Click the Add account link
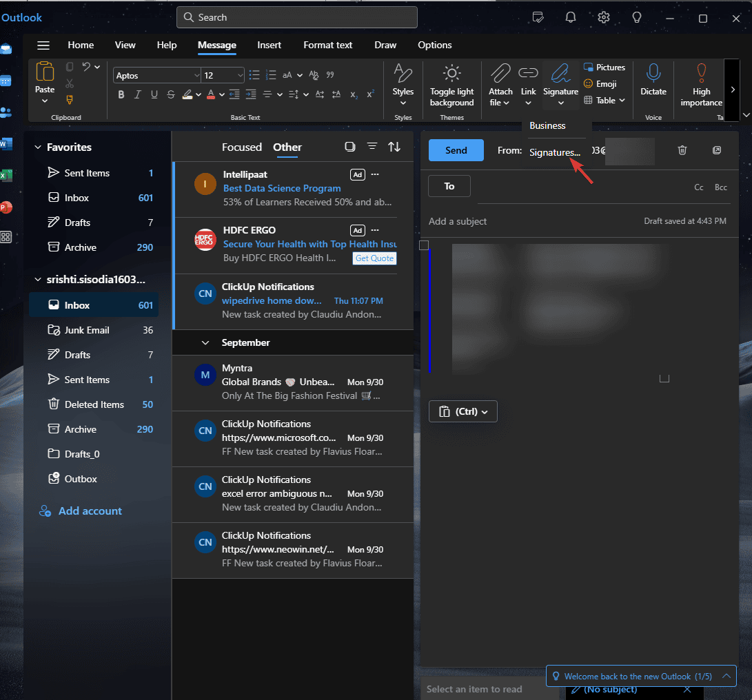 (81, 511)
